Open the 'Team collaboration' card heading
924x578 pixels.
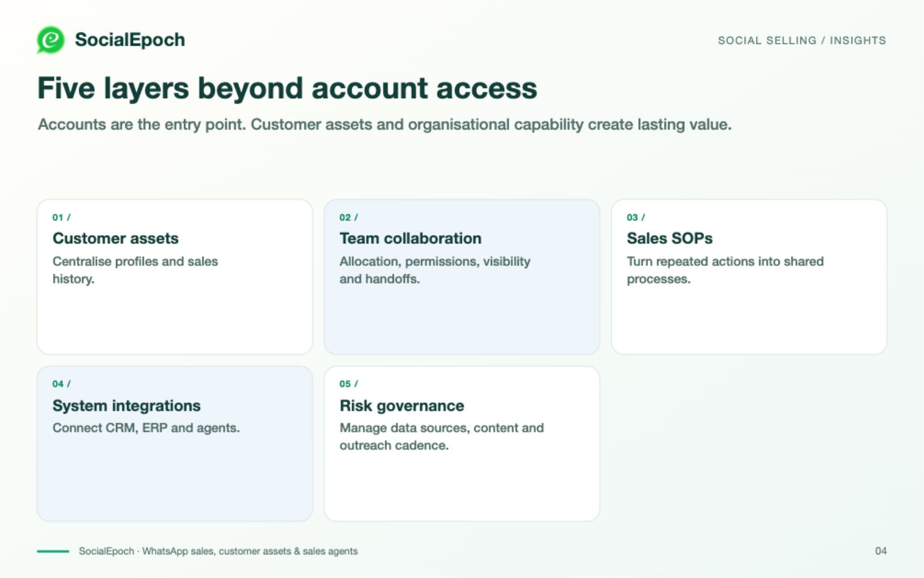coord(411,238)
